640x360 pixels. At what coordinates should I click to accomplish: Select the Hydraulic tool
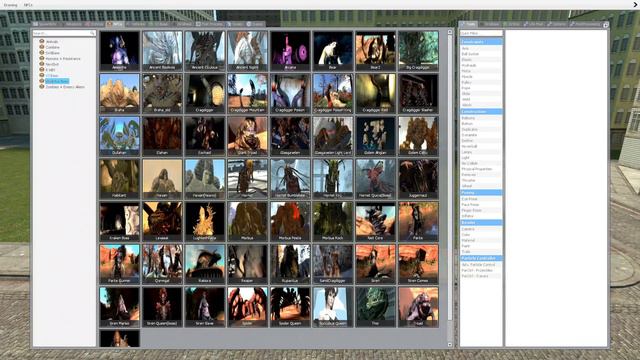point(481,65)
